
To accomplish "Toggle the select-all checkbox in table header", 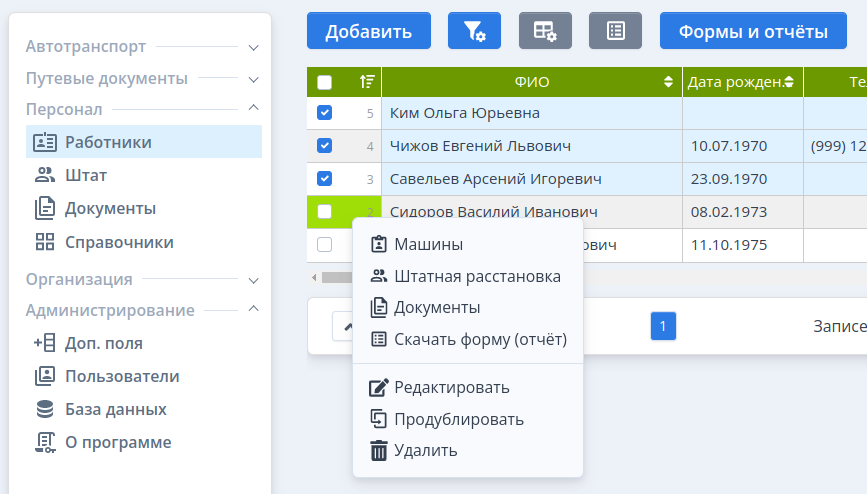I will click(x=324, y=82).
